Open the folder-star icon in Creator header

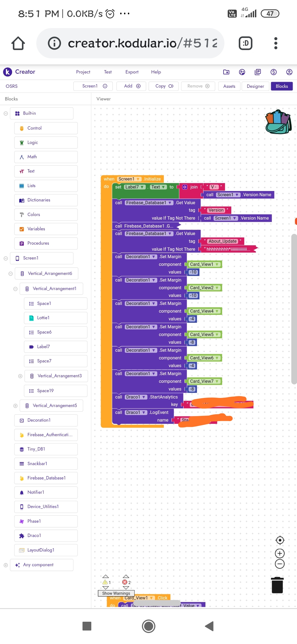coord(226,72)
